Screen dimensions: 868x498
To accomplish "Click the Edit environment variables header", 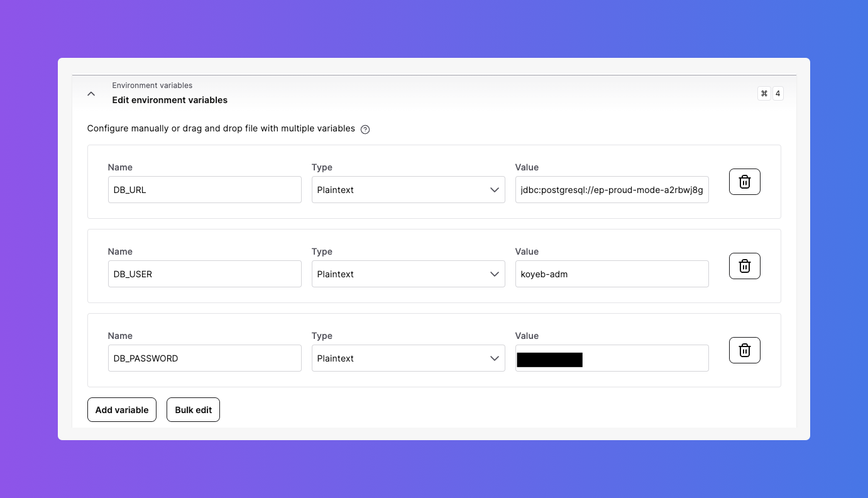I will click(x=170, y=99).
